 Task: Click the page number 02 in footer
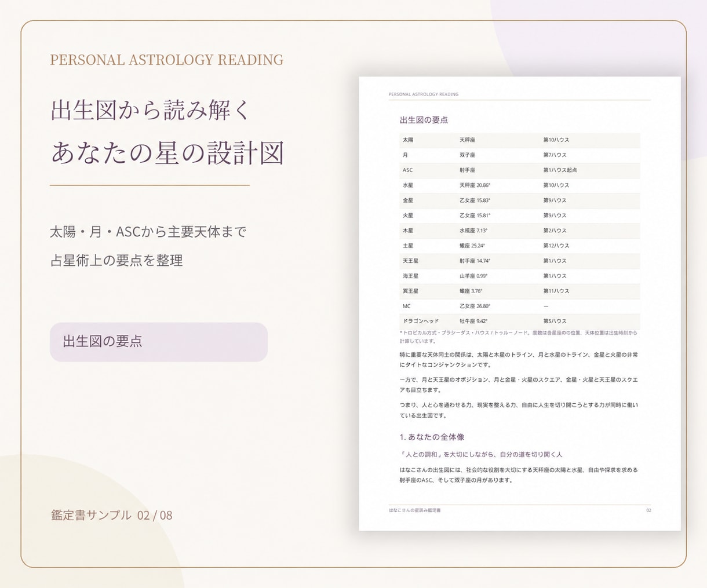[648, 510]
